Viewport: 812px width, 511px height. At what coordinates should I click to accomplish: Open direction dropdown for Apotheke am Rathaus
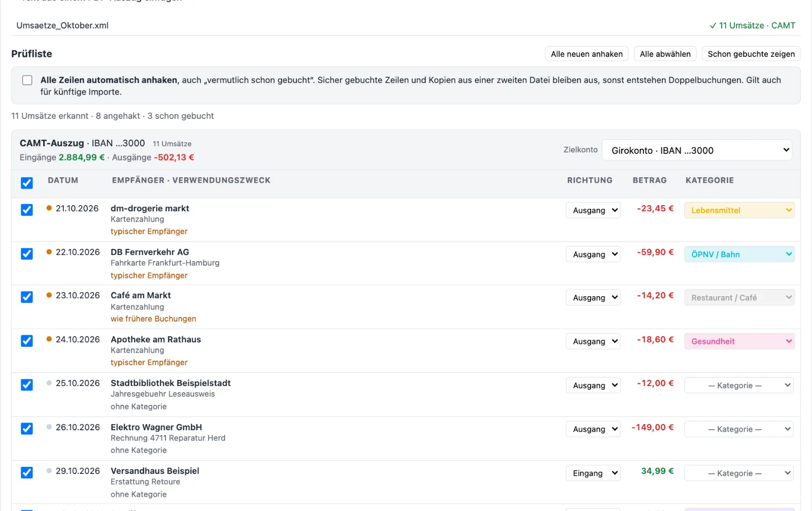pyautogui.click(x=593, y=341)
